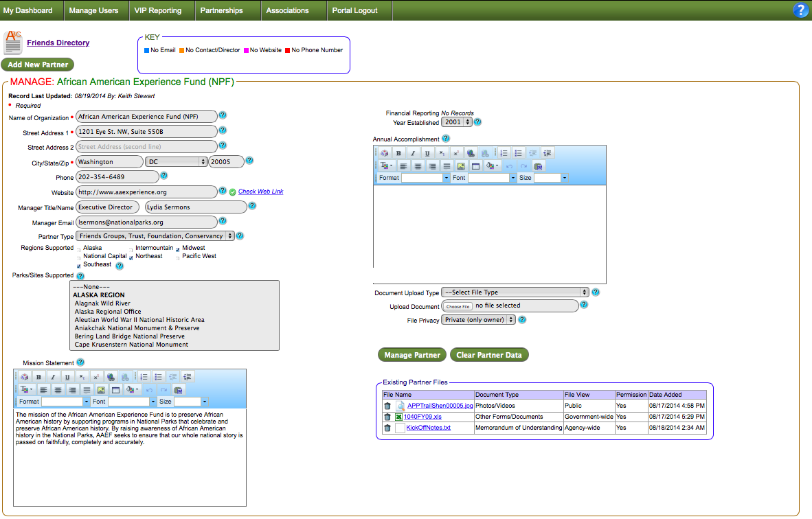Screen dimensions: 812x519
Task: Insert numbered list in Annual Accomplishment editor
Action: [x=504, y=153]
